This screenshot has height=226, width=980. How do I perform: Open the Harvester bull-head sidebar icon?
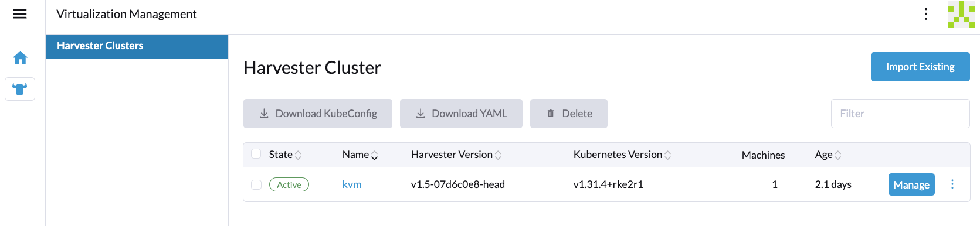click(x=20, y=89)
